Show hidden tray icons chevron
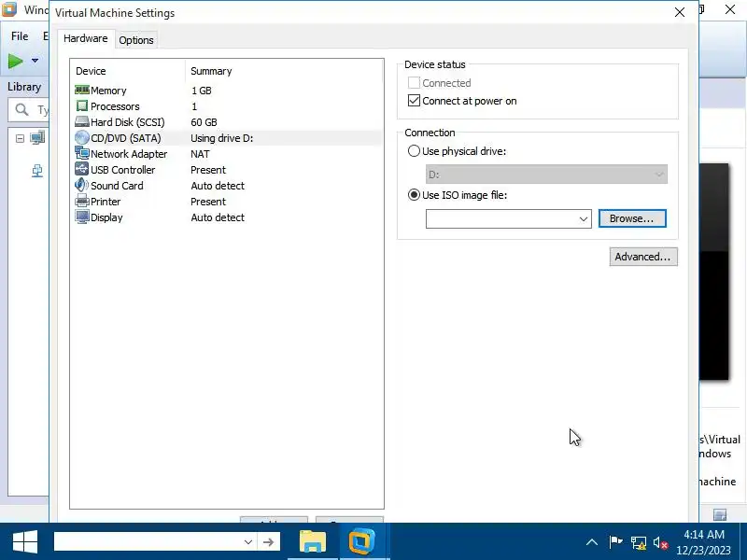Viewport: 747px width, 560px height. coord(592,542)
